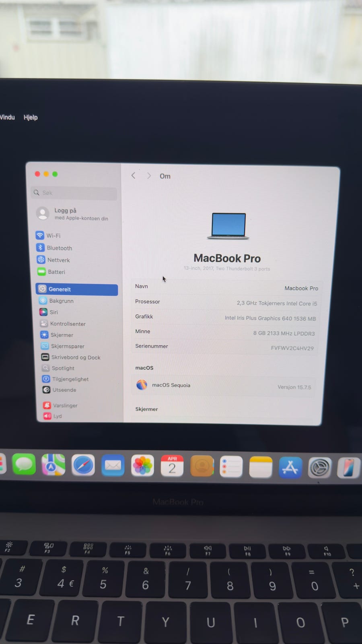Image resolution: width=362 pixels, height=644 pixels.
Task: Click Versjon 15.7.5 text
Action: click(x=294, y=387)
